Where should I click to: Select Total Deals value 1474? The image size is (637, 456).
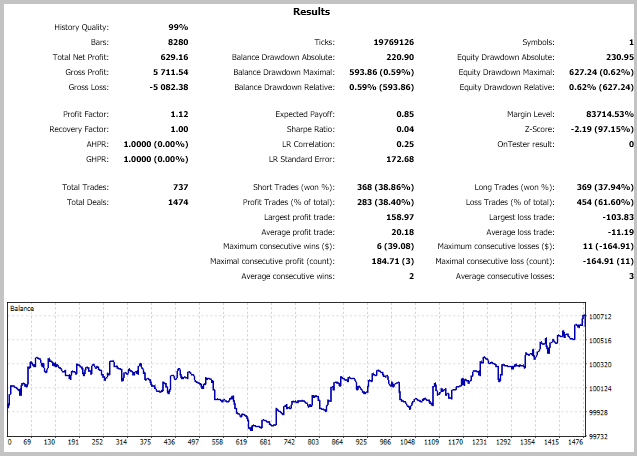tap(178, 202)
